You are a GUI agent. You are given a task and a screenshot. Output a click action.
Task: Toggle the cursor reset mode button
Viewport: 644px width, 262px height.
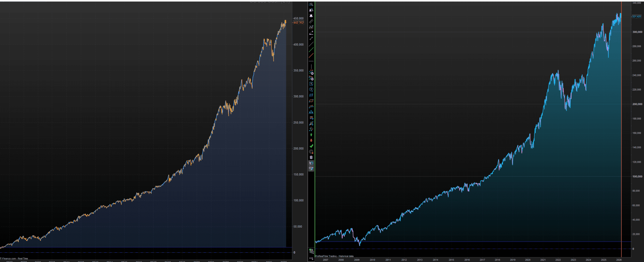tap(311, 163)
